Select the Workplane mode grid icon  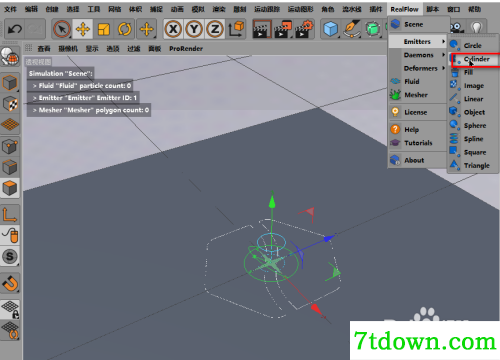pos(10,125)
